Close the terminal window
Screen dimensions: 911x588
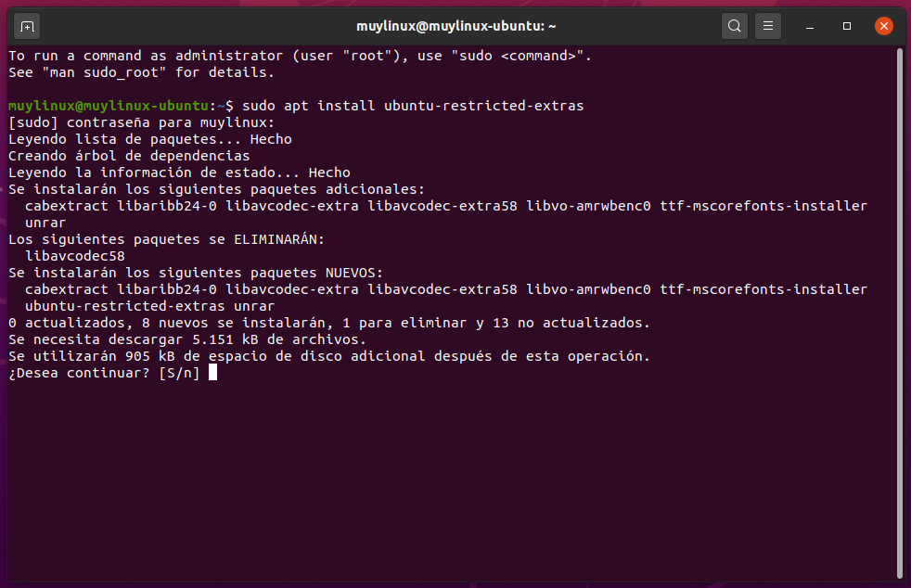pos(884,26)
